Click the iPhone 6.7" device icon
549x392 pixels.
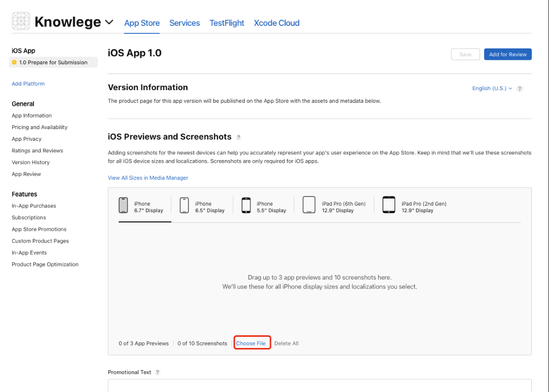pyautogui.click(x=123, y=205)
